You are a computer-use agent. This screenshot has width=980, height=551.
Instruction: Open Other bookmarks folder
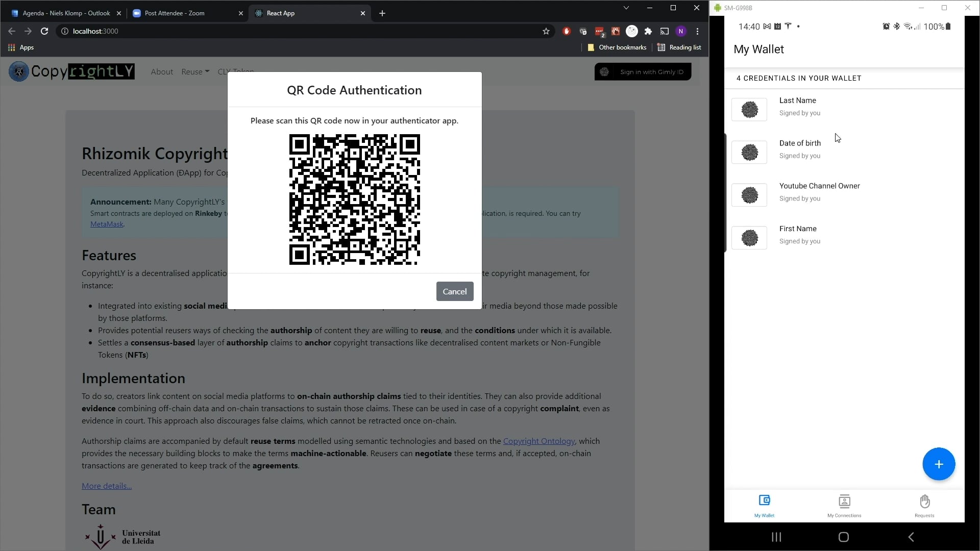click(x=617, y=47)
